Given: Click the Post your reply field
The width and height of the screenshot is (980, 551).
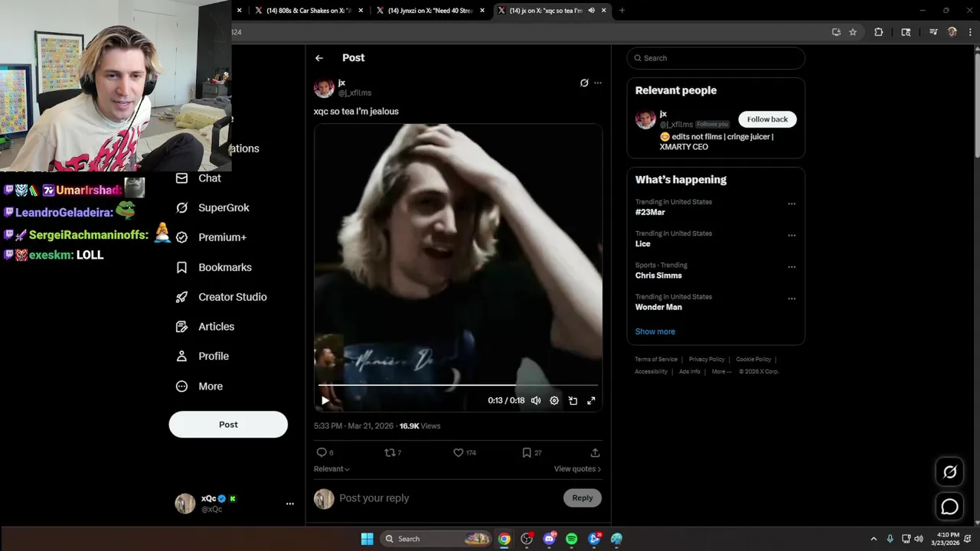Looking at the screenshot, I should (448, 498).
